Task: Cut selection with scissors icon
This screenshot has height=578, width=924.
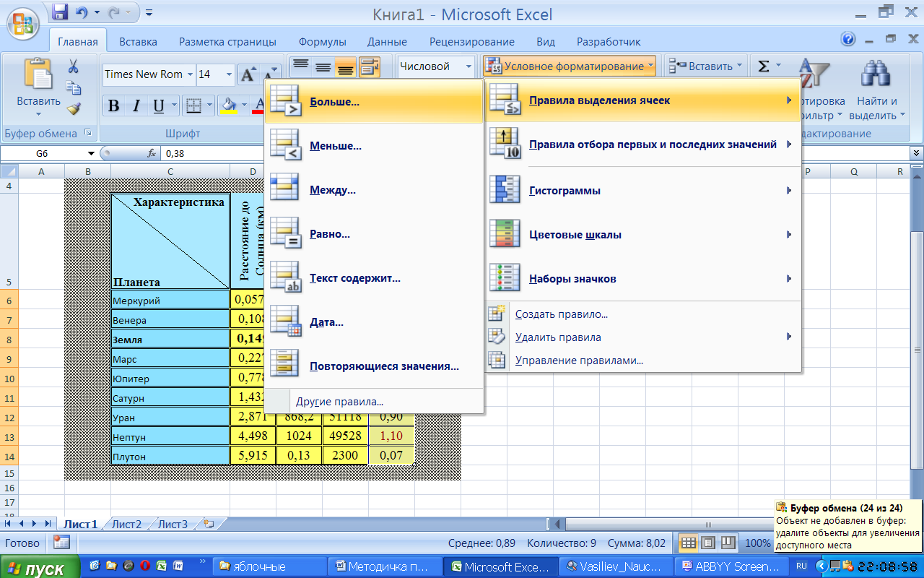Action: (73, 67)
